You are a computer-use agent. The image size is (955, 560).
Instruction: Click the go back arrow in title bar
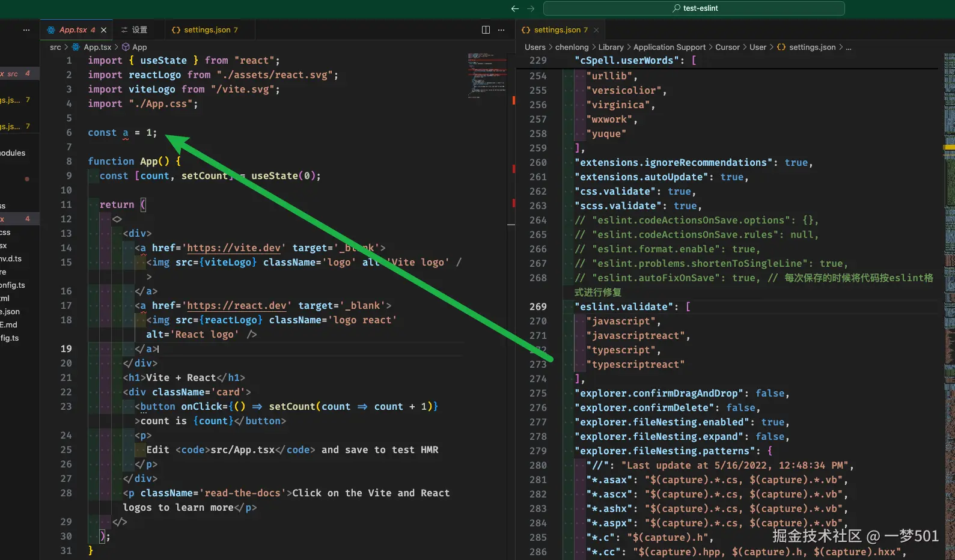(514, 8)
